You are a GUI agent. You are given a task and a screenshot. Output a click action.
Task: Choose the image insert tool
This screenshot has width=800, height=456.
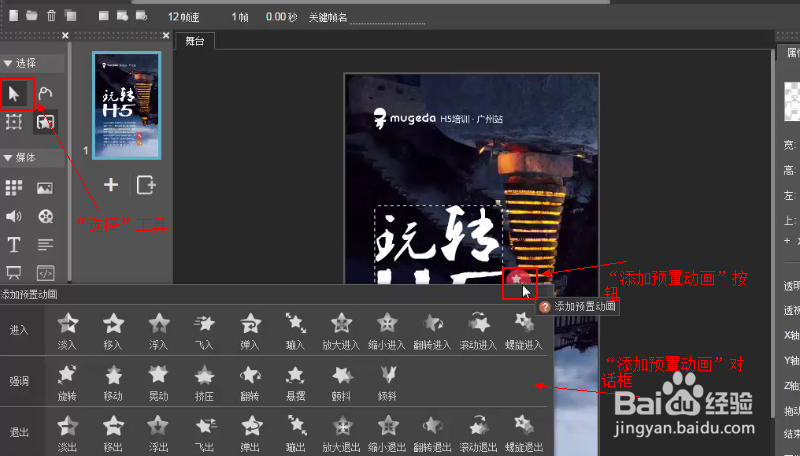coord(45,188)
